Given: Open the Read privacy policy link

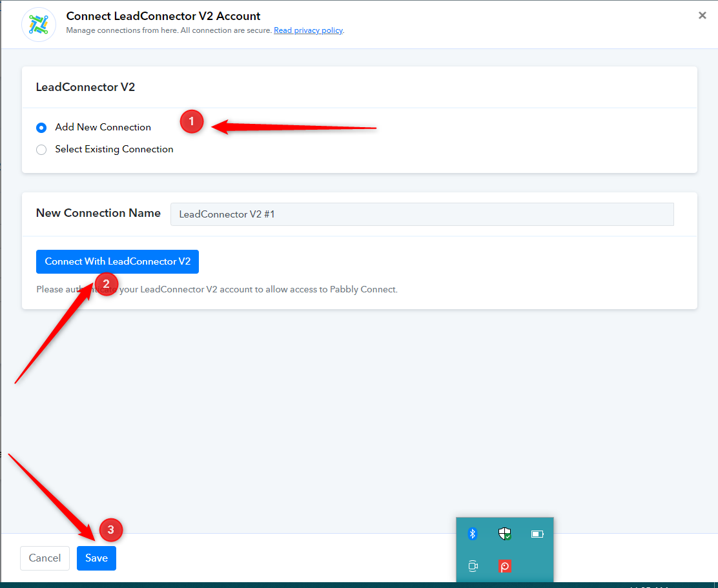Looking at the screenshot, I should pyautogui.click(x=308, y=30).
